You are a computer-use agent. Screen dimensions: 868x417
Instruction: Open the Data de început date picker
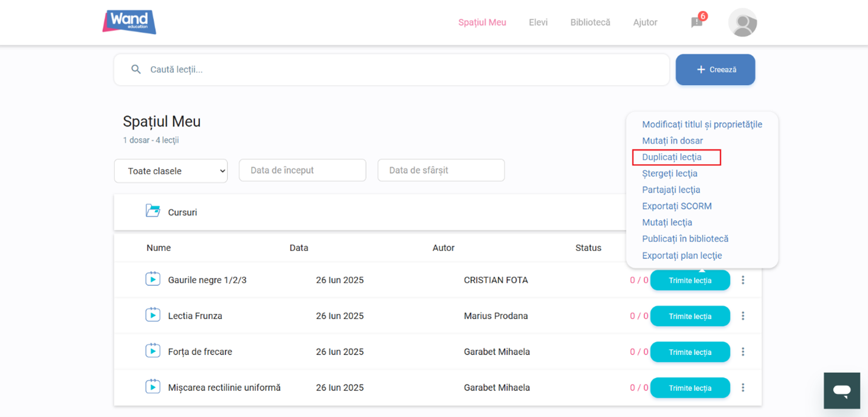click(302, 171)
